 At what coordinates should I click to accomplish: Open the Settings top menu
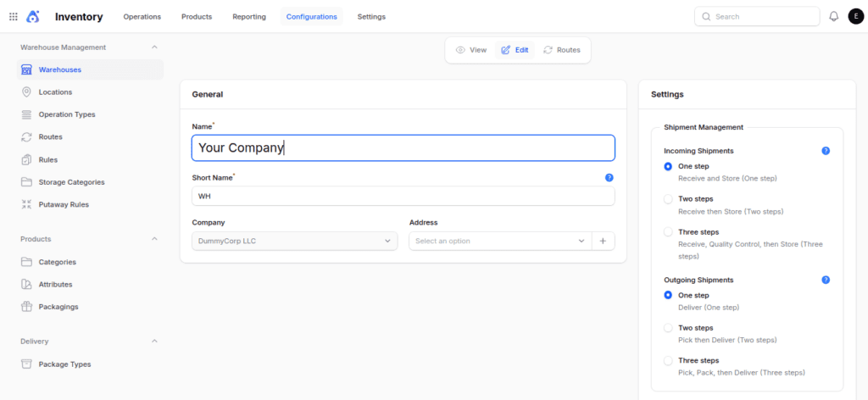[371, 17]
